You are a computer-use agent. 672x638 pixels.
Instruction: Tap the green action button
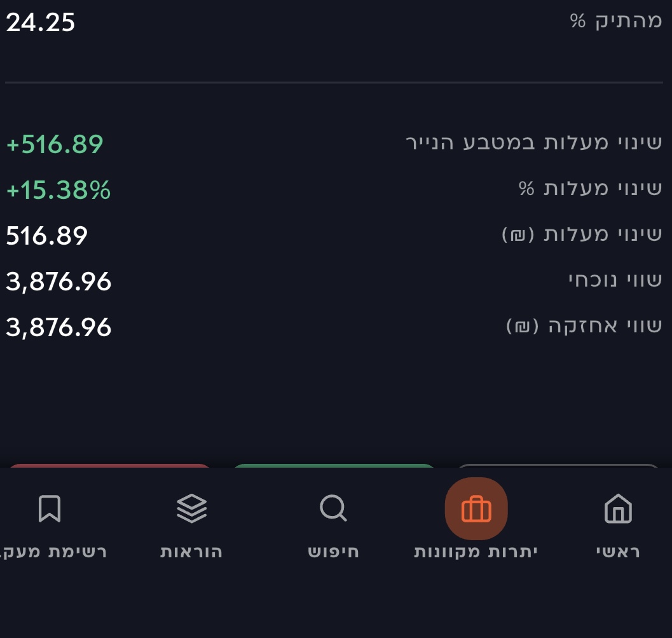coord(335,467)
